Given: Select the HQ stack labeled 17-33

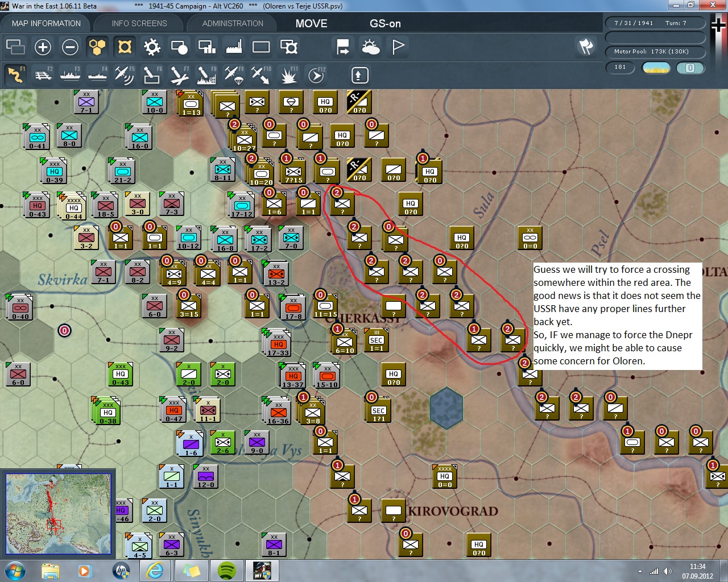Looking at the screenshot, I should tap(276, 343).
